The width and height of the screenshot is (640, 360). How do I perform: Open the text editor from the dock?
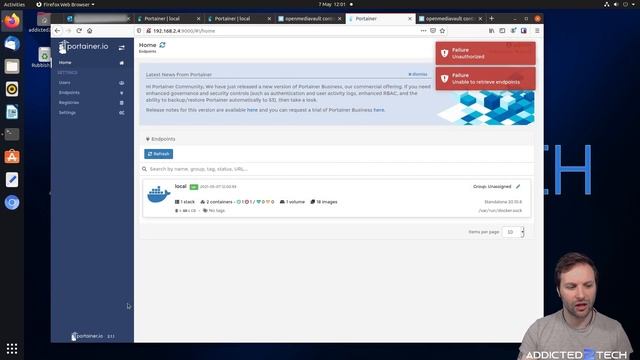point(12,180)
